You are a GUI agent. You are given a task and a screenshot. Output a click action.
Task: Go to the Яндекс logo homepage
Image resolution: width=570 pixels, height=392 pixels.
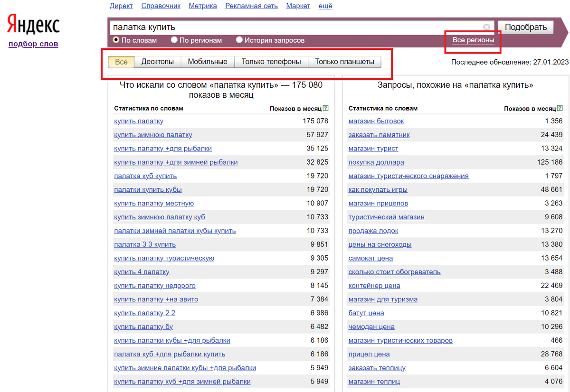pyautogui.click(x=33, y=24)
